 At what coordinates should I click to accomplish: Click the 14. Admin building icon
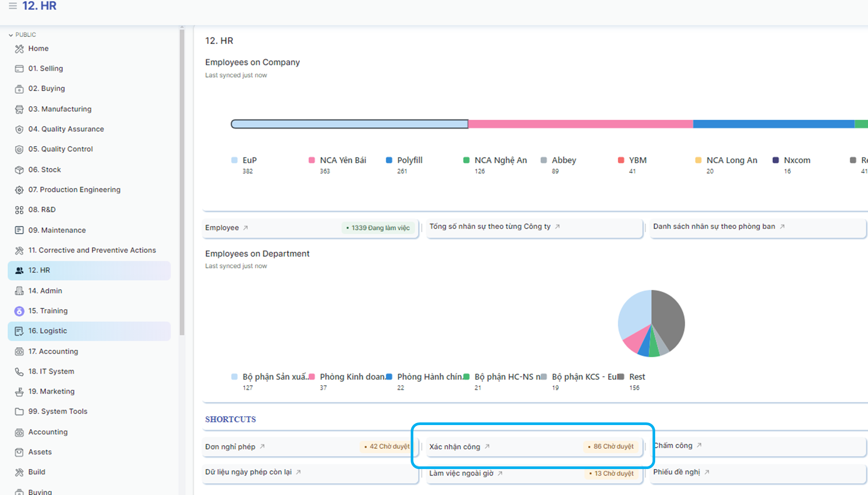[19, 291]
